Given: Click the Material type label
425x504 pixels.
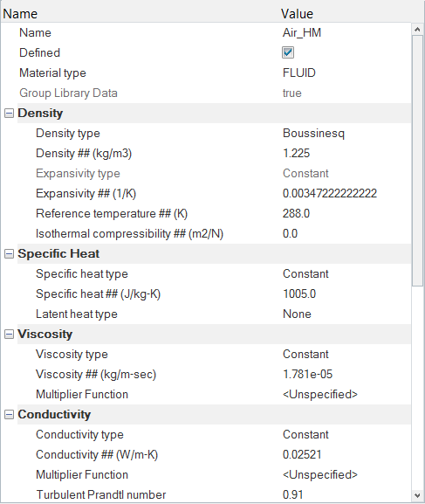Looking at the screenshot, I should pyautogui.click(x=52, y=73).
